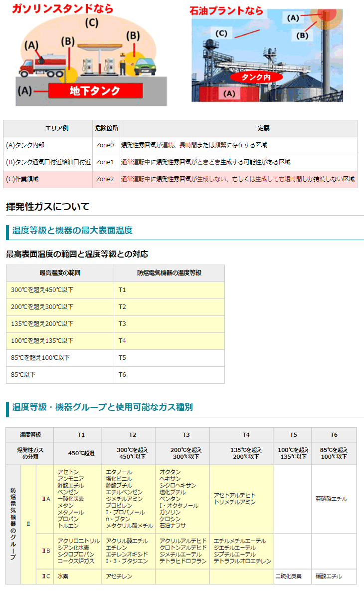This screenshot has height=599, width=364.
Task: Select the Zone1 cell
Action: tap(106, 162)
